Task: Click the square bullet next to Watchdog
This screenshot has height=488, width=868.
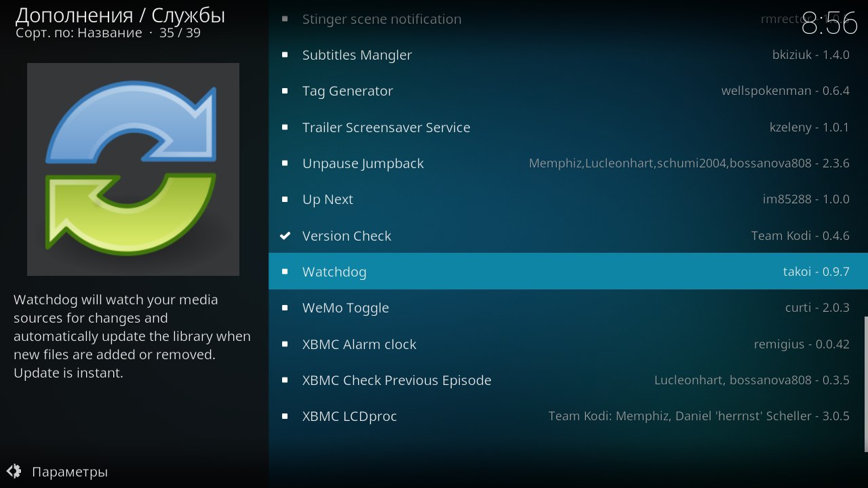Action: pos(285,272)
